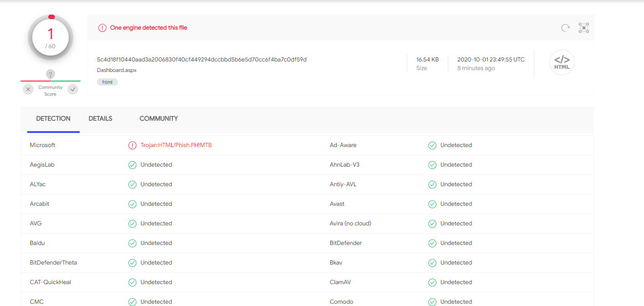644x306 pixels.
Task: Click 'One engine detected this file' message
Action: (x=148, y=28)
